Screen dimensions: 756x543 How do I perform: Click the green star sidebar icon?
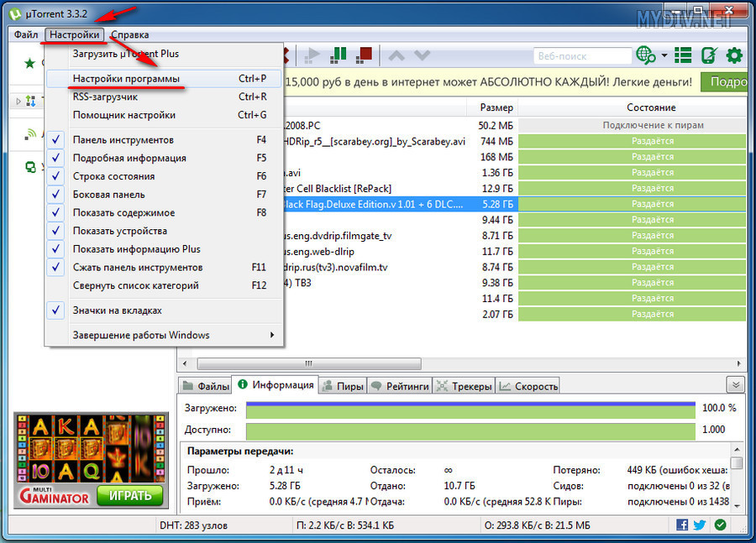pos(30,63)
